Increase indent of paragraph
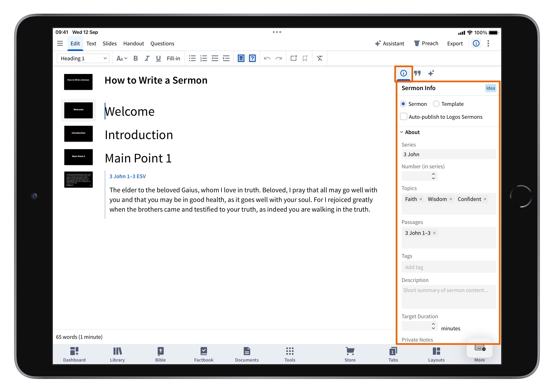This screenshot has height=392, width=554. point(226,58)
